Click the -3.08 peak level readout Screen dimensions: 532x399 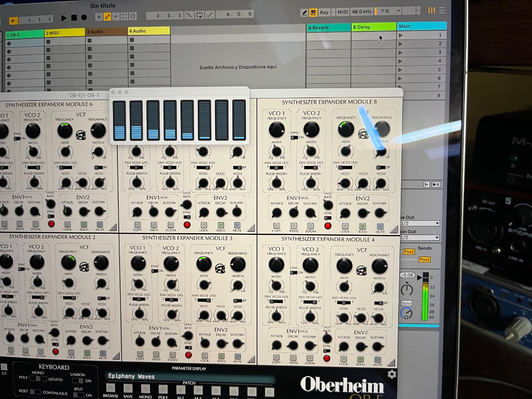point(407,275)
